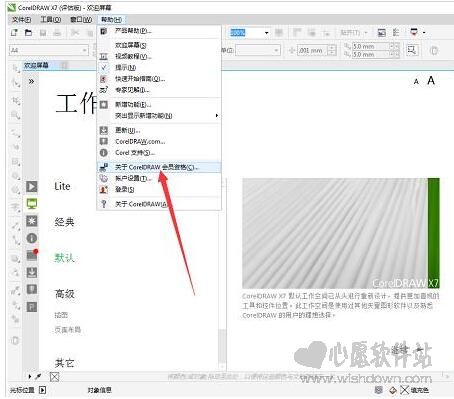Open 快速开始指南(Q) entry

click(x=159, y=79)
